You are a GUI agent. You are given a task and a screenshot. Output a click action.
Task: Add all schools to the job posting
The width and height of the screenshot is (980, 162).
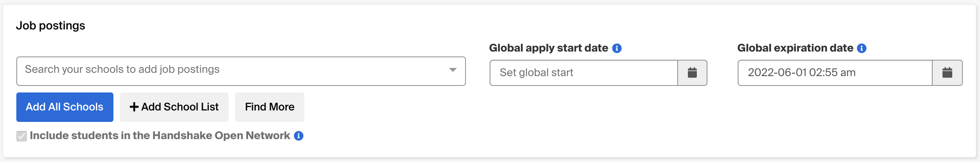(65, 107)
